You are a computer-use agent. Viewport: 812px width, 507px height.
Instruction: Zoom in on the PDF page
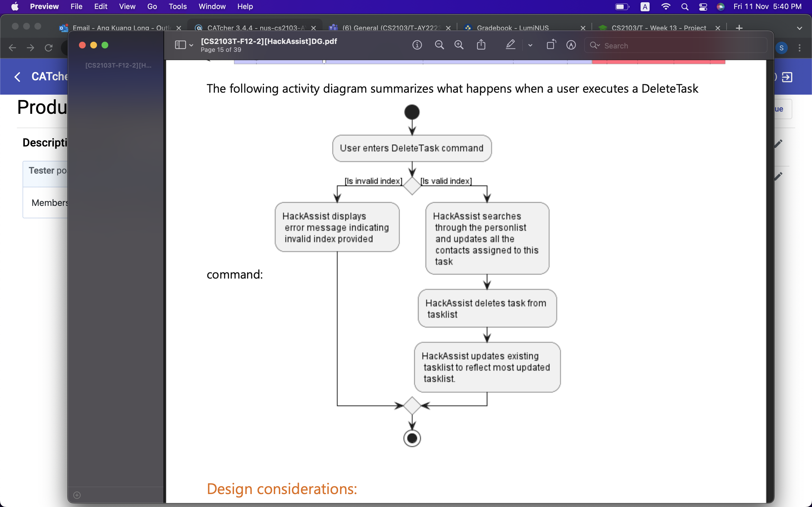pyautogui.click(x=459, y=45)
